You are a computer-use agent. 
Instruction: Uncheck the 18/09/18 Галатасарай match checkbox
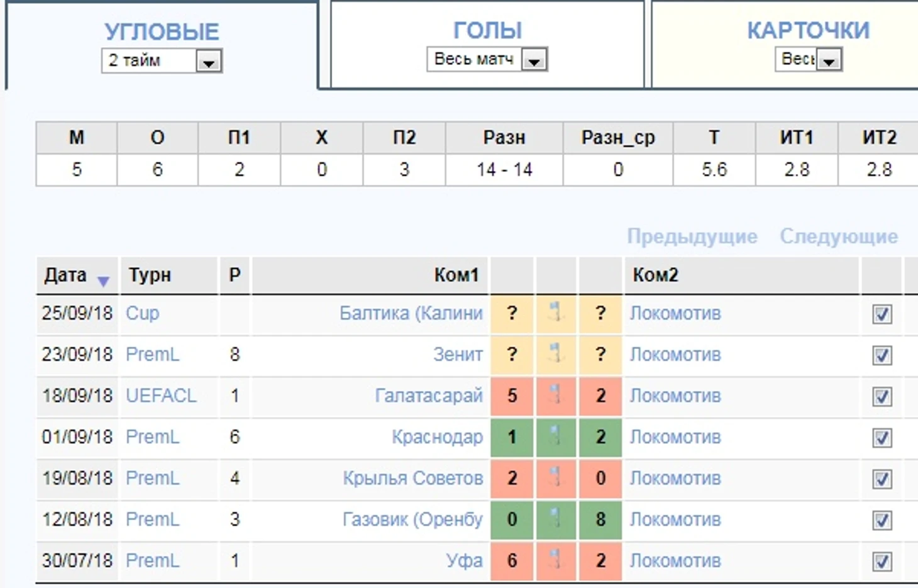[882, 396]
